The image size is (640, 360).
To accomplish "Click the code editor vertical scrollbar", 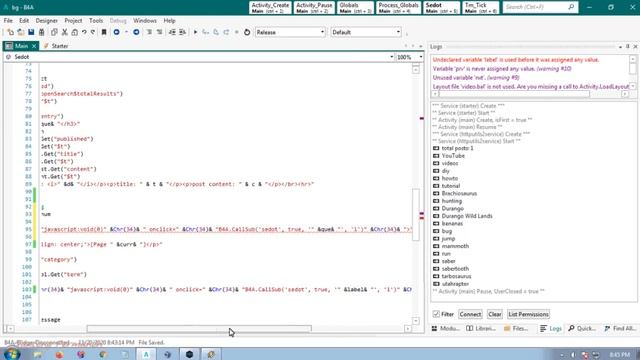I will (x=416, y=214).
